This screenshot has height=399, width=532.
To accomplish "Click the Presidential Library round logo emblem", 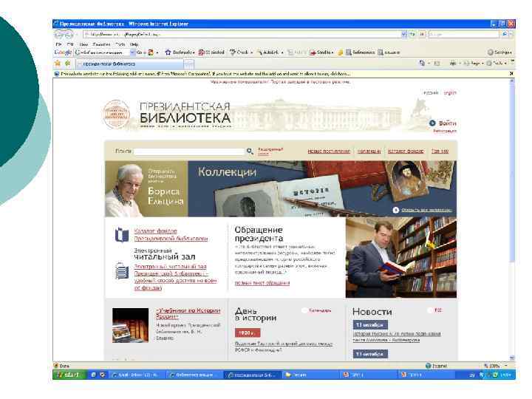I will (x=117, y=115).
